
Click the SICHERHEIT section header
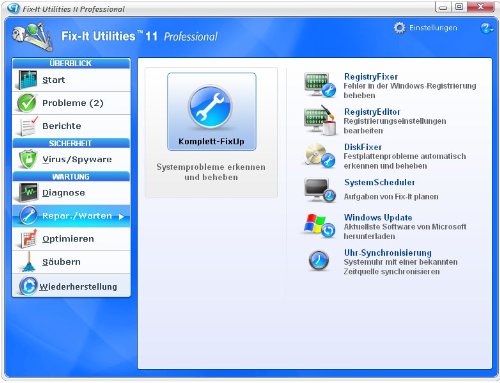click(x=71, y=143)
